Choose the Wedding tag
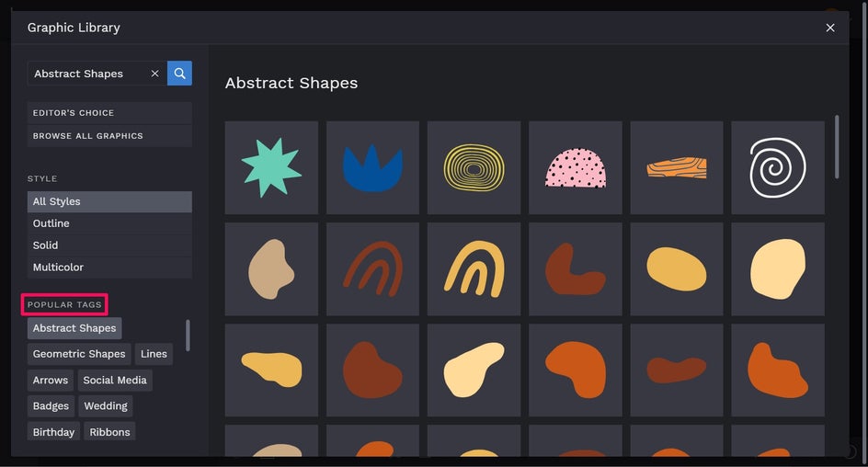The height and width of the screenshot is (467, 868). [106, 406]
